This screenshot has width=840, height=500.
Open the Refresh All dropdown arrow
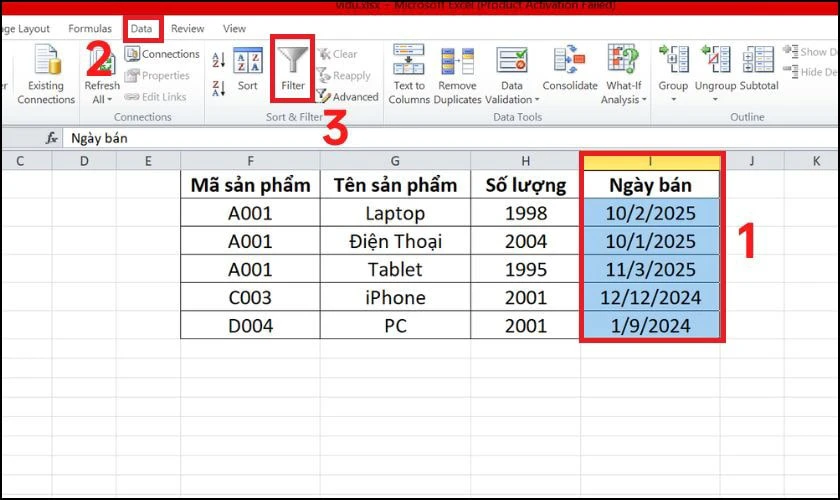(109, 100)
